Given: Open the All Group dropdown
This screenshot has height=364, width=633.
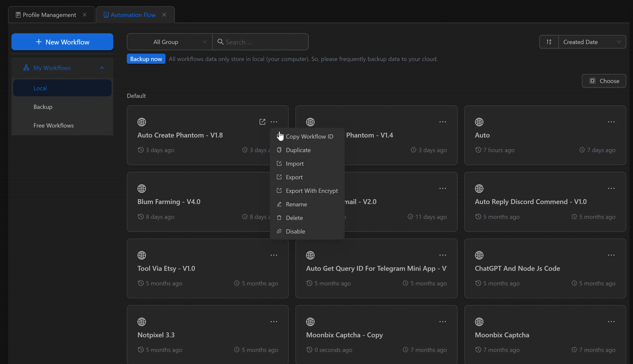Looking at the screenshot, I should pos(170,42).
